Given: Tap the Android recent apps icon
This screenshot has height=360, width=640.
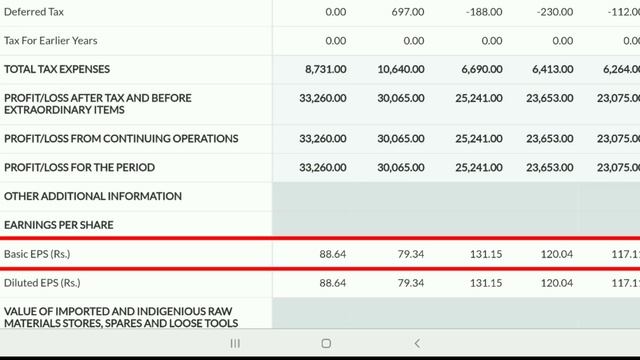Looking at the screenshot, I should tap(235, 344).
